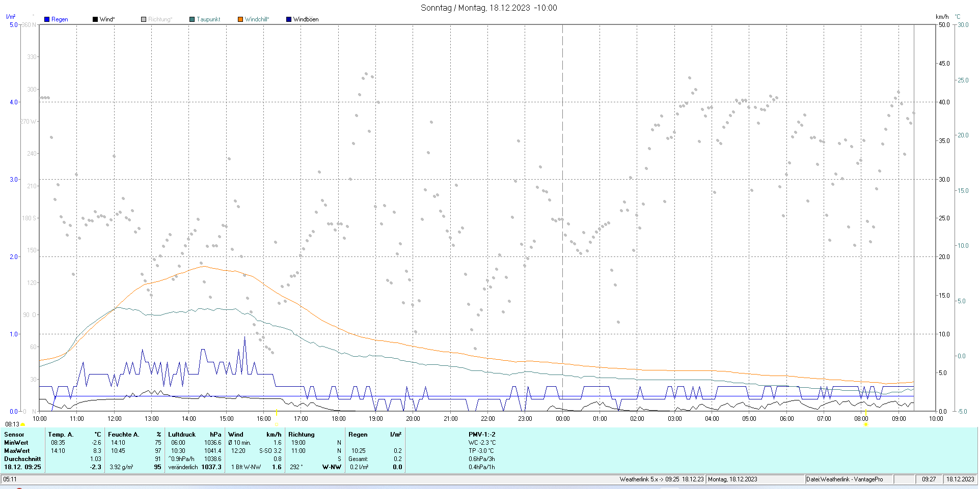The image size is (980, 489).
Task: Click the Temp. A. column header
Action: point(61,435)
